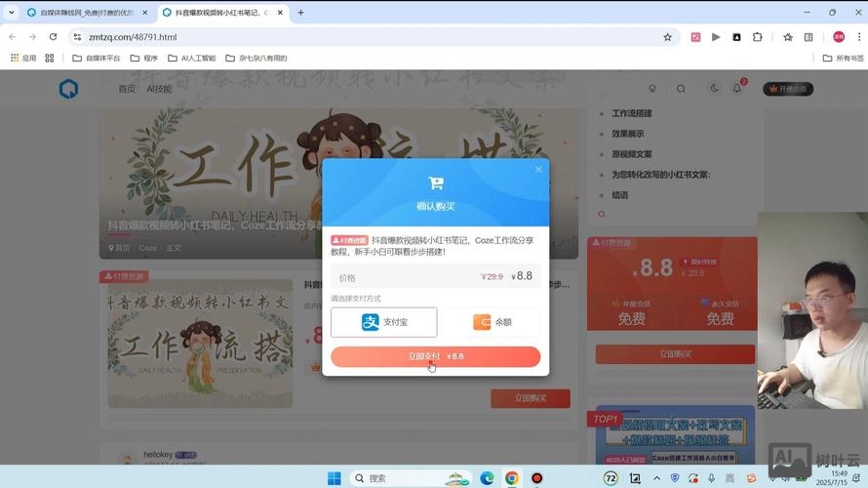This screenshot has height=488, width=868.
Task: Close the first browser tab
Action: tap(145, 12)
